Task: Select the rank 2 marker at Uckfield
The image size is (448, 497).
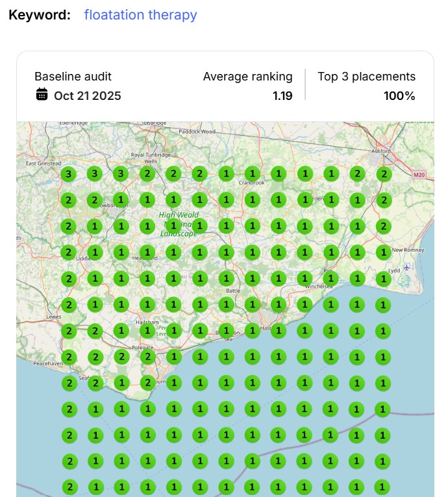Action: click(68, 252)
